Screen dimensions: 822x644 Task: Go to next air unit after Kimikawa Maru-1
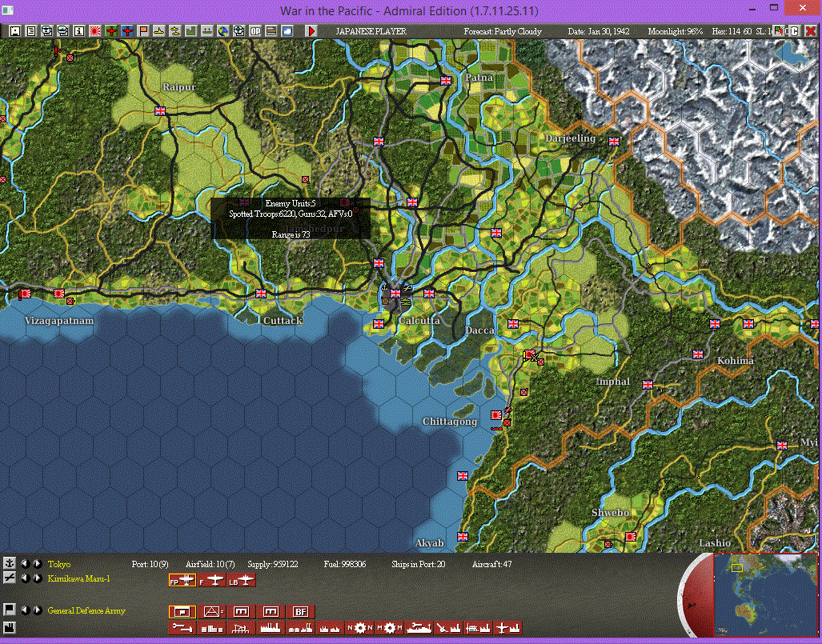(38, 578)
